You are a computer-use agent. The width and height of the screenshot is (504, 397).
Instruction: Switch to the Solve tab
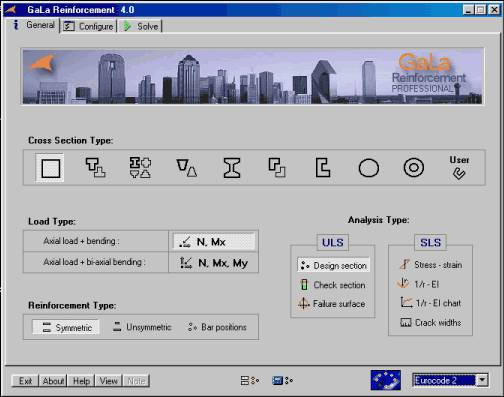pos(140,26)
